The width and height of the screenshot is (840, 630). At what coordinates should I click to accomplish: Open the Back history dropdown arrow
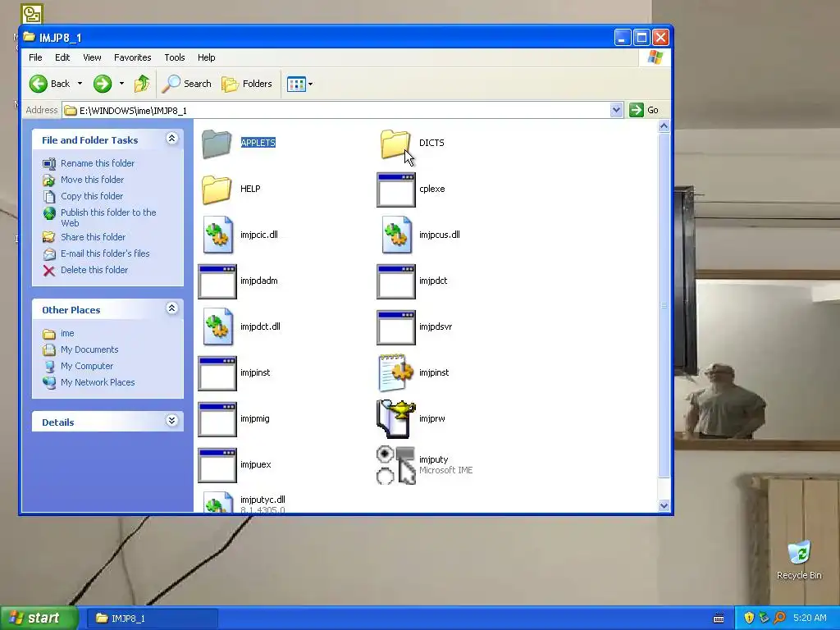coord(80,84)
